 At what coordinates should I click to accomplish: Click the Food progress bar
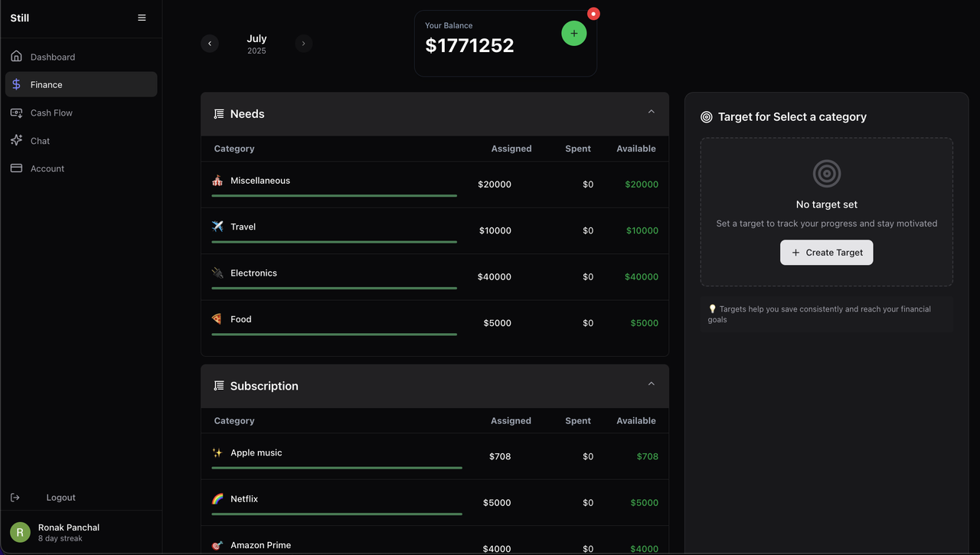click(335, 334)
